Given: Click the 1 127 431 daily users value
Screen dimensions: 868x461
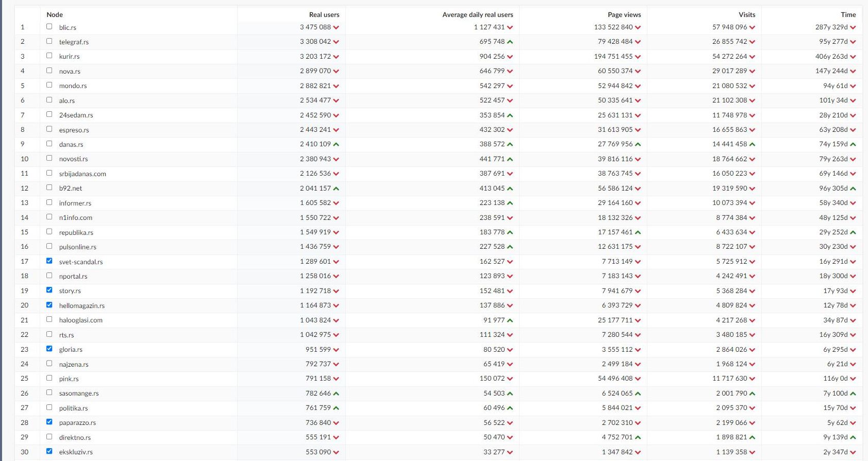Looking at the screenshot, I should click(x=490, y=27).
